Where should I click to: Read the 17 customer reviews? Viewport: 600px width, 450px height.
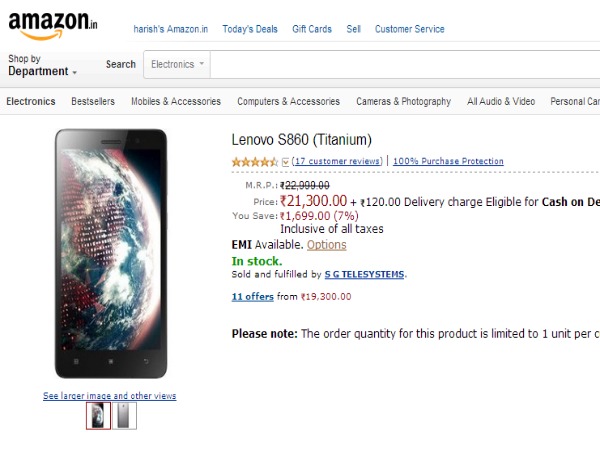[338, 161]
